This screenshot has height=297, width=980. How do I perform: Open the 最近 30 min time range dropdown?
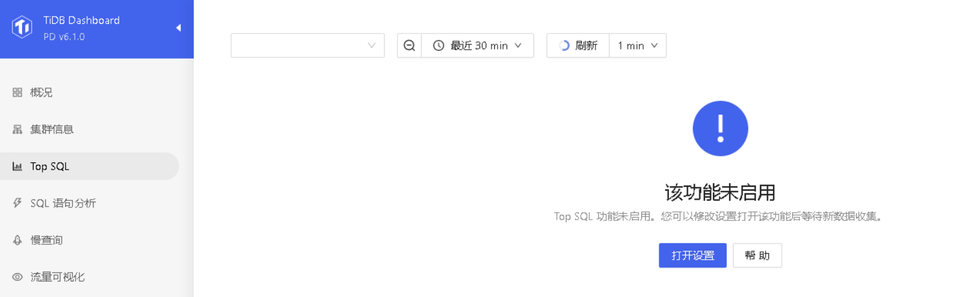coord(477,46)
